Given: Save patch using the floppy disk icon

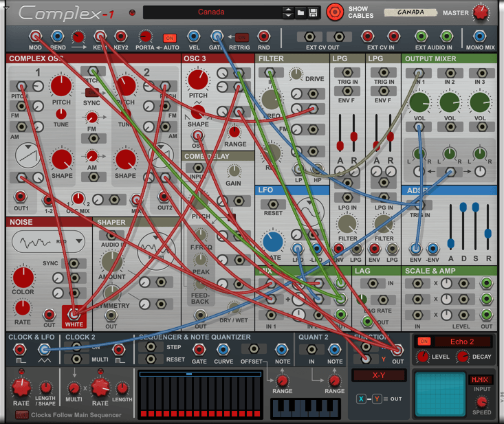Looking at the screenshot, I should pos(313,13).
